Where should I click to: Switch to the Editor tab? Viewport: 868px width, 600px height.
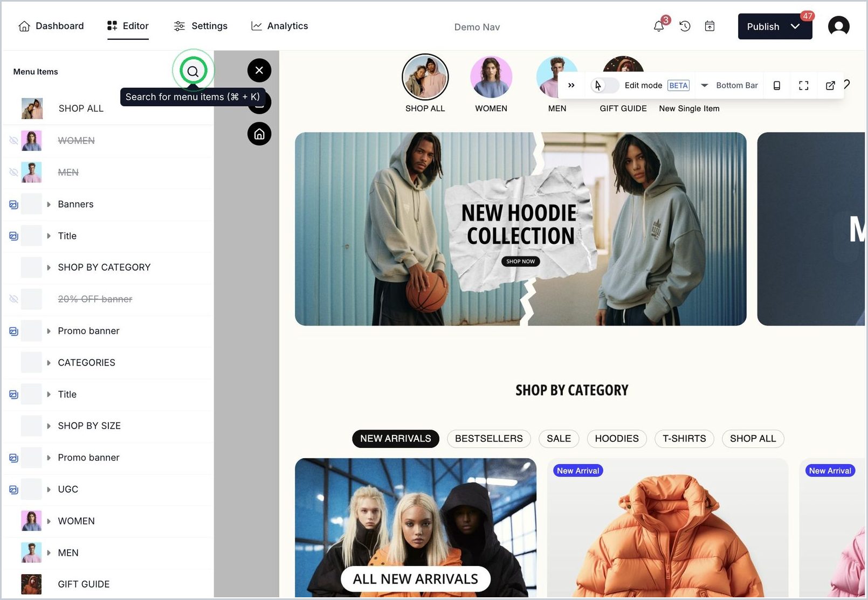pos(128,26)
